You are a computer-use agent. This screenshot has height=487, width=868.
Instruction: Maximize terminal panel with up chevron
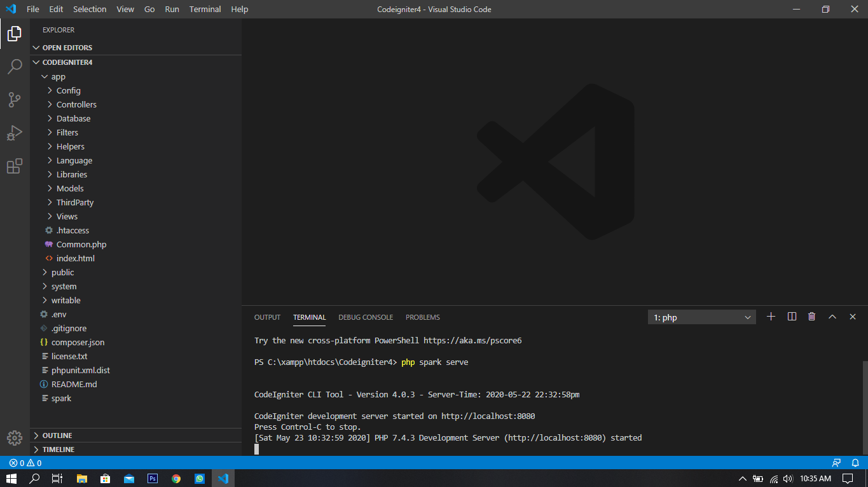coord(832,317)
